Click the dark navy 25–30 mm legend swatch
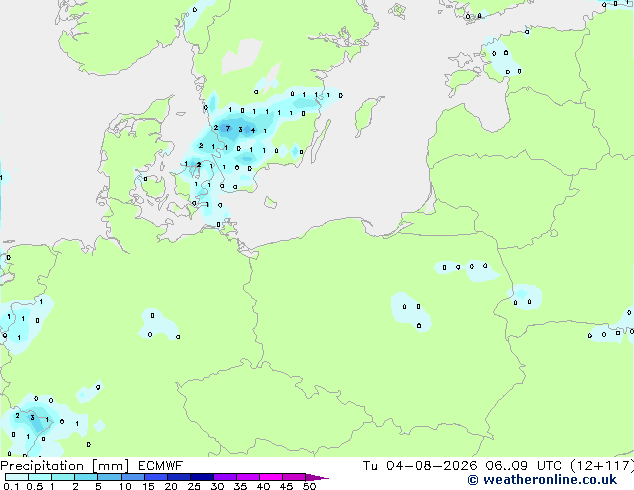Screen dimensions: 634x490 (202, 477)
